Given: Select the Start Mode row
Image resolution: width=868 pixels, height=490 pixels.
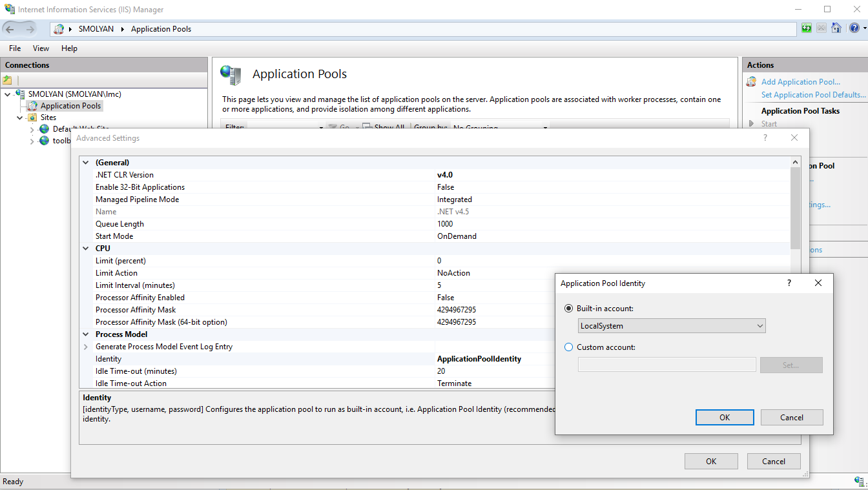Looking at the screenshot, I should 435,236.
